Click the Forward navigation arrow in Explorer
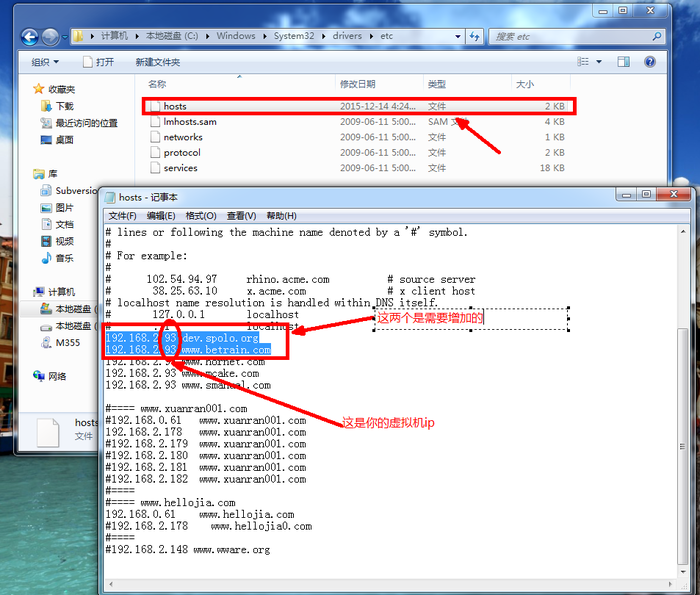 coord(50,37)
